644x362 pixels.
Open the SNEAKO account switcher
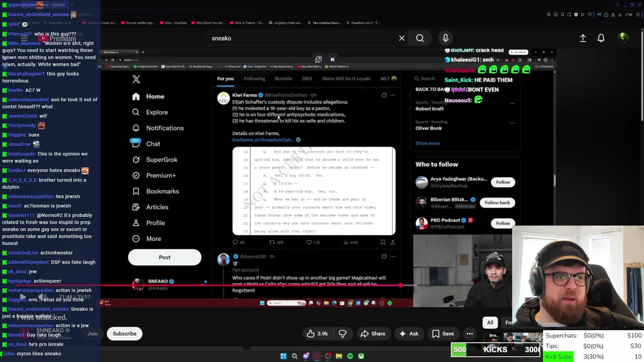pyautogui.click(x=169, y=285)
